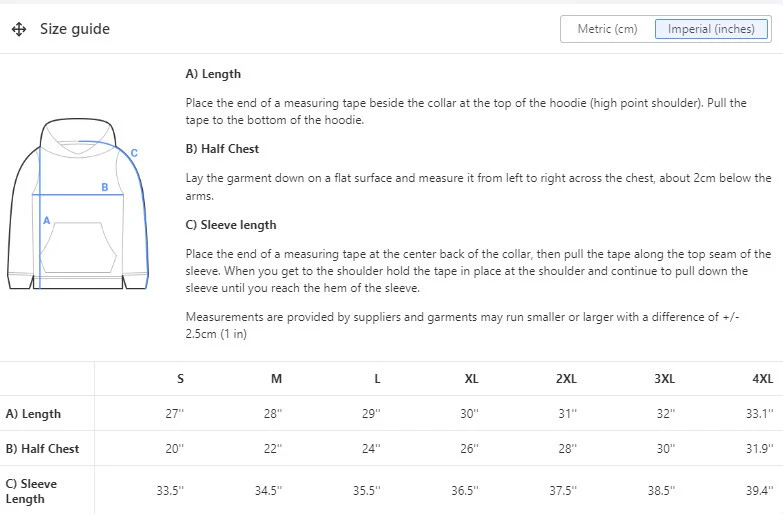Select the M size column header
The image size is (783, 514).
[277, 379]
